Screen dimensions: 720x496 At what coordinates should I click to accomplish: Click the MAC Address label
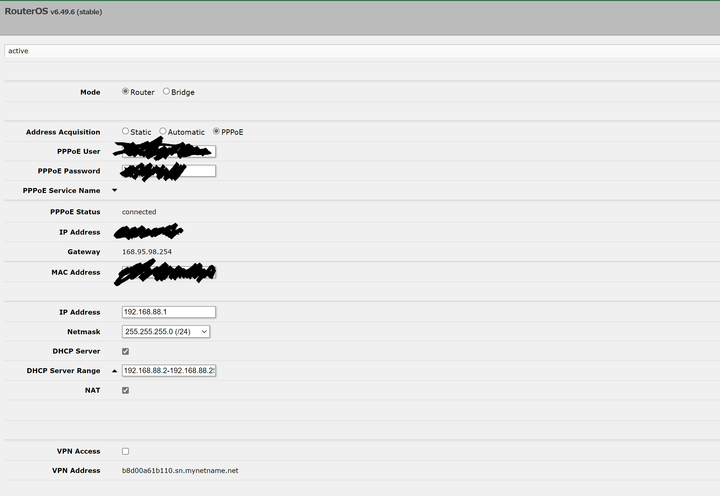[76, 272]
